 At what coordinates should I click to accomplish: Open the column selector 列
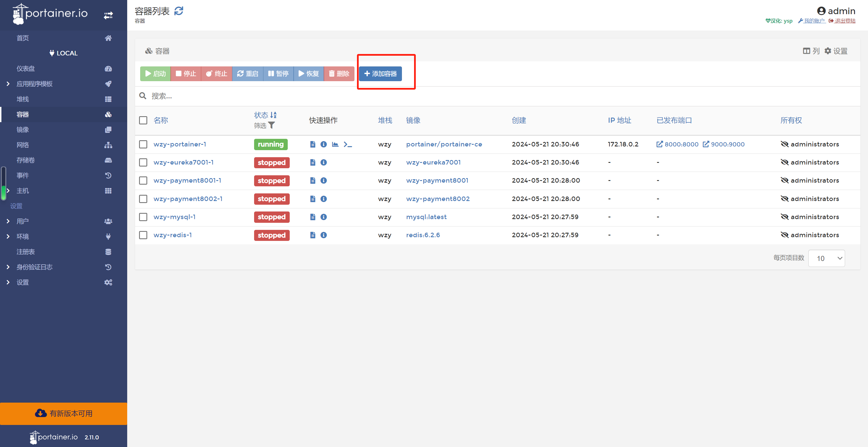coord(811,51)
